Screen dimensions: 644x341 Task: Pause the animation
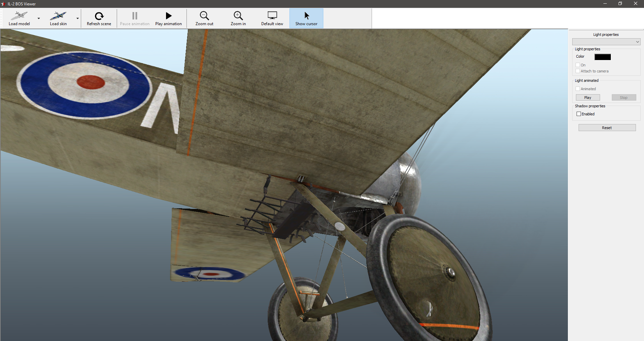tap(135, 18)
